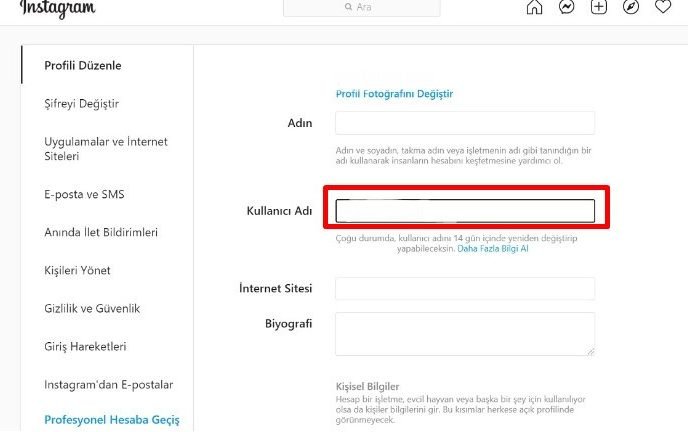Click the İnternet Sitesi input field
Image resolution: width=688 pixels, height=432 pixels.
point(465,289)
